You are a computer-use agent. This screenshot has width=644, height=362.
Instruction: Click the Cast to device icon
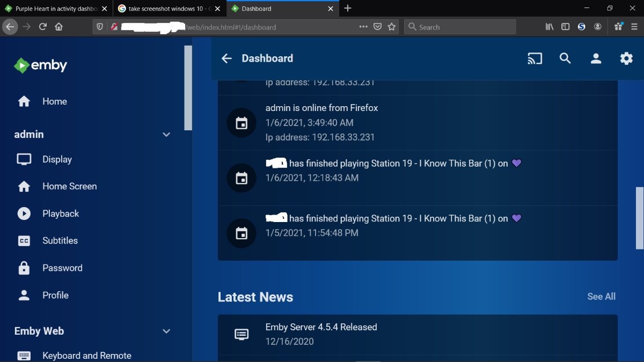point(535,58)
